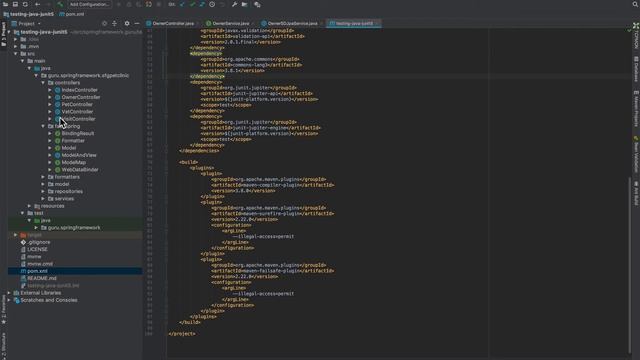Toggle the Favorites tool window tab
Screen dimensions: 640x360
(x=4, y=309)
